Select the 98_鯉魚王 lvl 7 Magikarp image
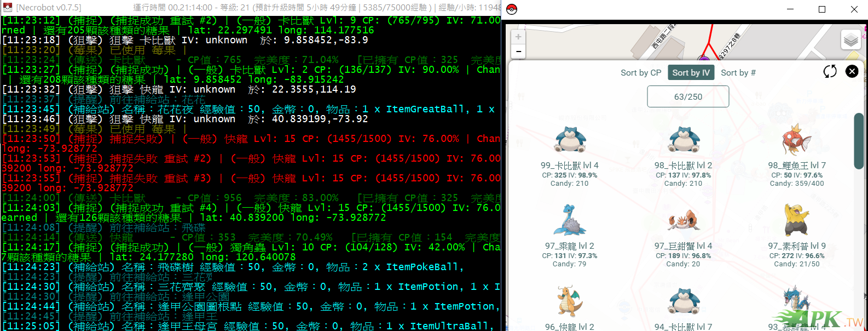 point(797,140)
